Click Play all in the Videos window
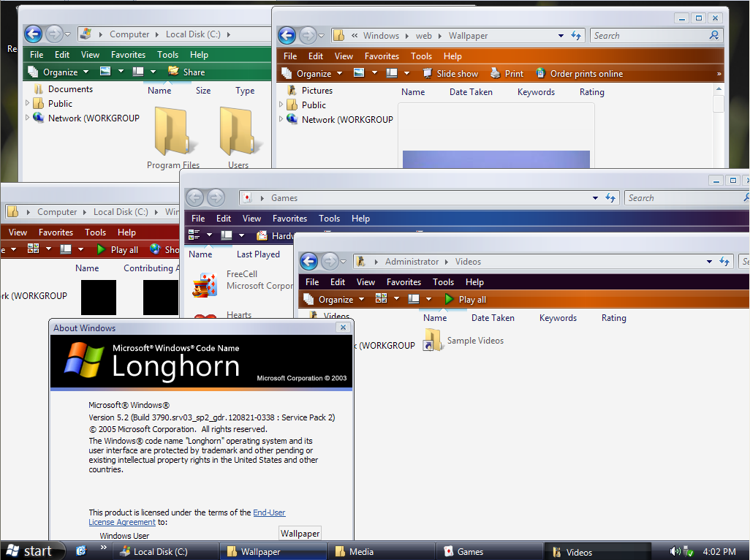 coord(466,299)
